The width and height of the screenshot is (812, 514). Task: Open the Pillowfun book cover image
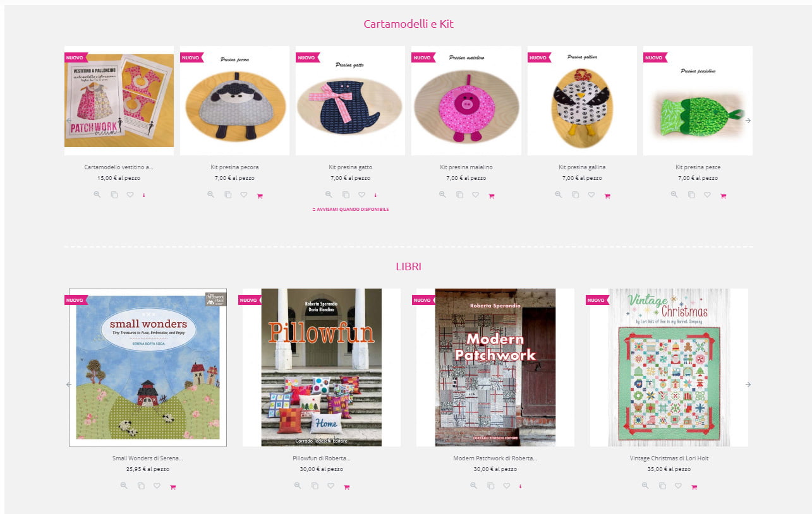(x=322, y=368)
